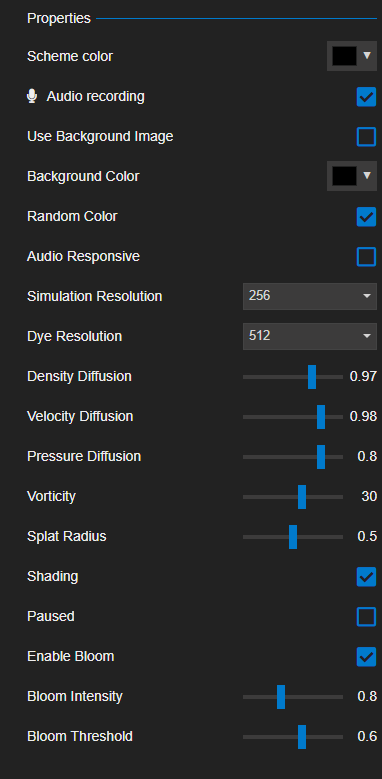
Task: Disable the Enable Bloom checkbox
Action: (366, 657)
